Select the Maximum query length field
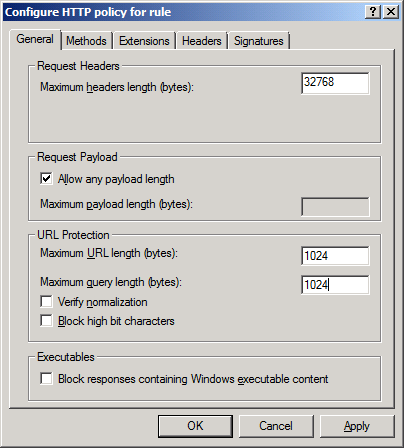Image resolution: width=404 pixels, height=448 pixels. pos(335,285)
